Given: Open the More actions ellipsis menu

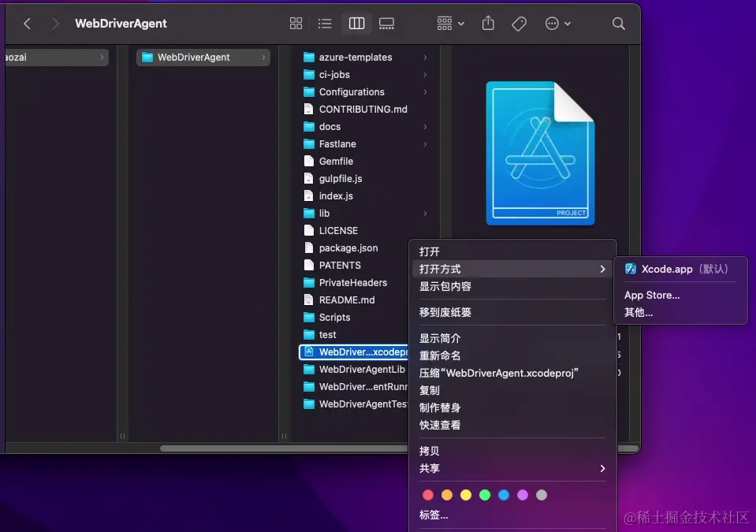Looking at the screenshot, I should point(557,24).
